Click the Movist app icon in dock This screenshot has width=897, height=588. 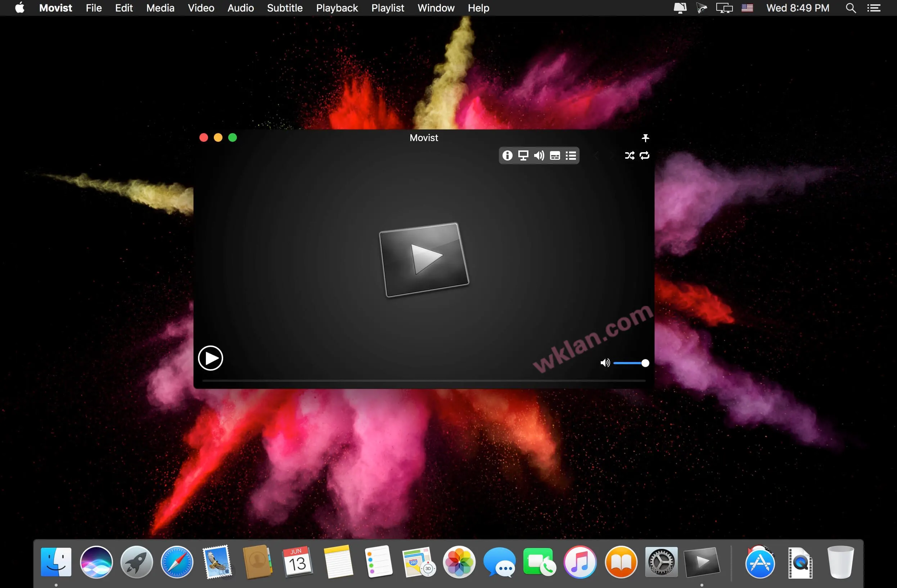coord(702,560)
